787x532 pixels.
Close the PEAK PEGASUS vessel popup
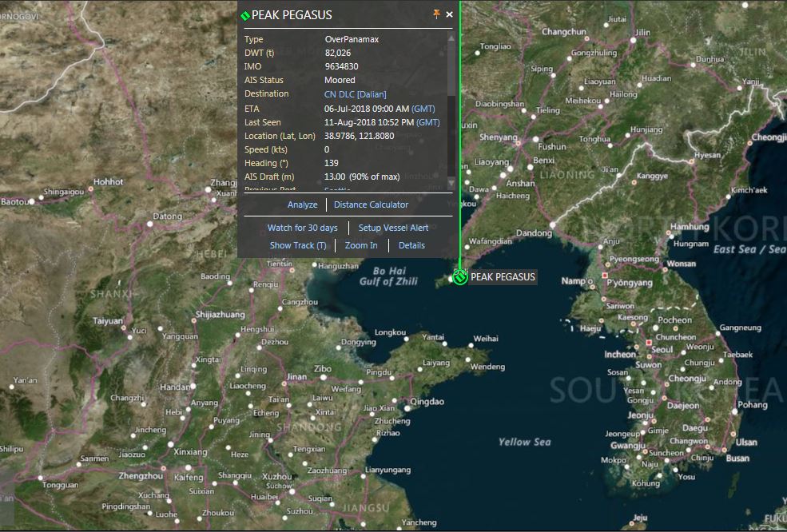click(x=449, y=14)
